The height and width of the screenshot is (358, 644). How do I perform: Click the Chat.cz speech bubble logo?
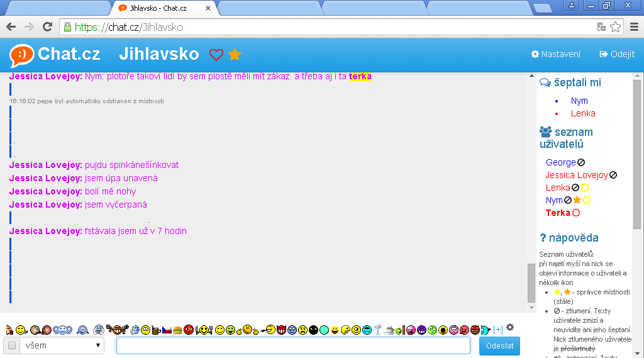pos(21,55)
